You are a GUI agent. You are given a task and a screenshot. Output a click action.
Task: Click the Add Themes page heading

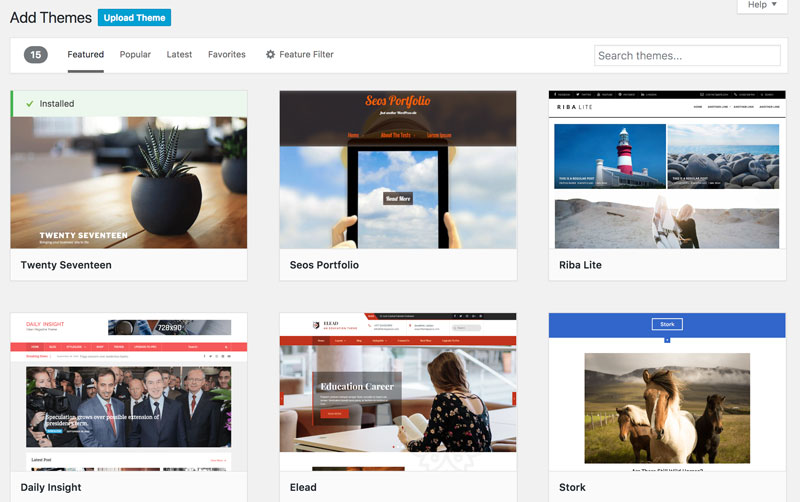51,17
